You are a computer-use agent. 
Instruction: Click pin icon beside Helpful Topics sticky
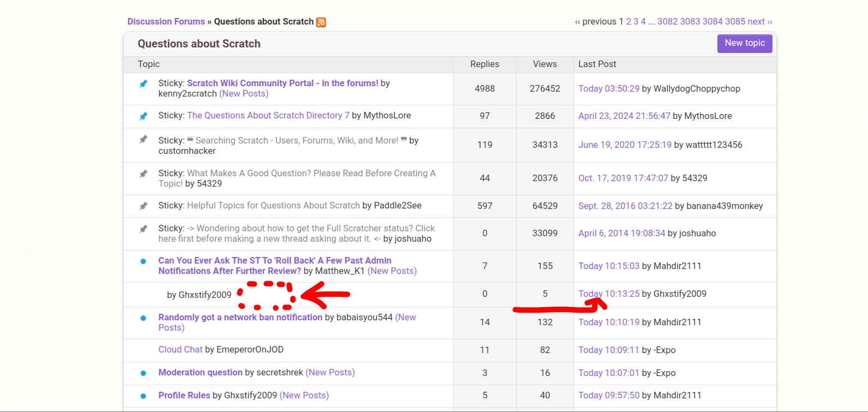pyautogui.click(x=143, y=206)
